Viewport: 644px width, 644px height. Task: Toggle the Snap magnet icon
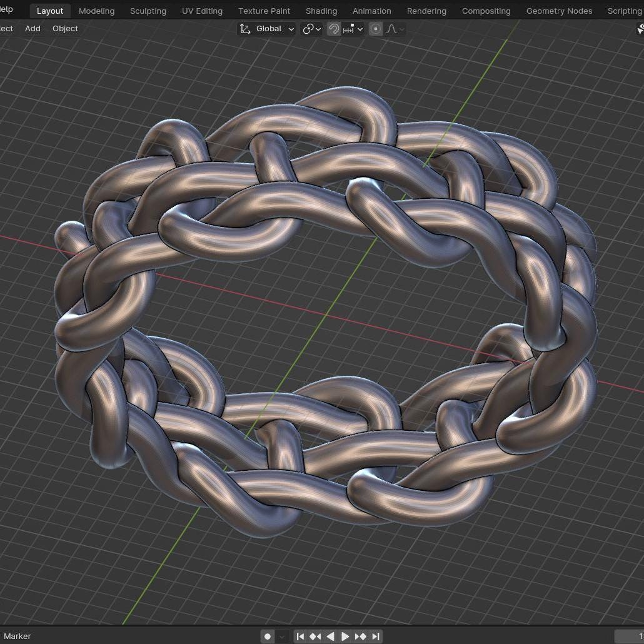(333, 29)
